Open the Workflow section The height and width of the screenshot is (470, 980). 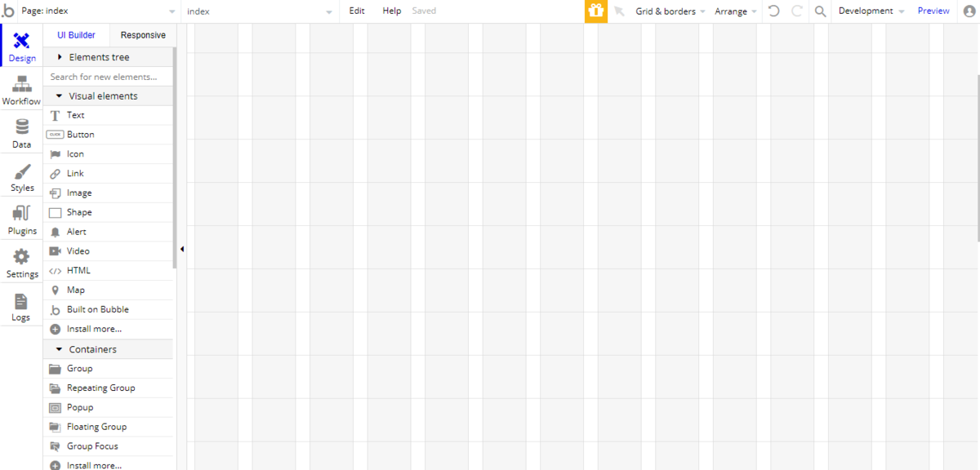point(22,90)
